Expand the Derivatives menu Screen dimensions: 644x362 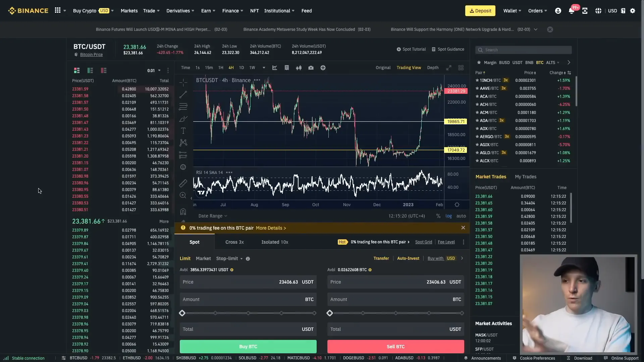point(180,11)
